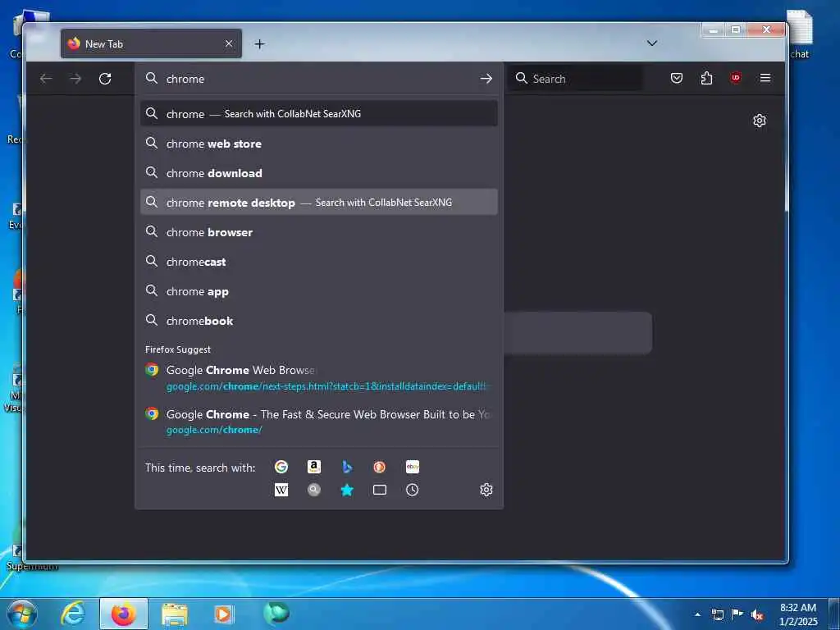Choose the 'chrome browser' suggestion
The image size is (840, 630).
[x=319, y=232]
